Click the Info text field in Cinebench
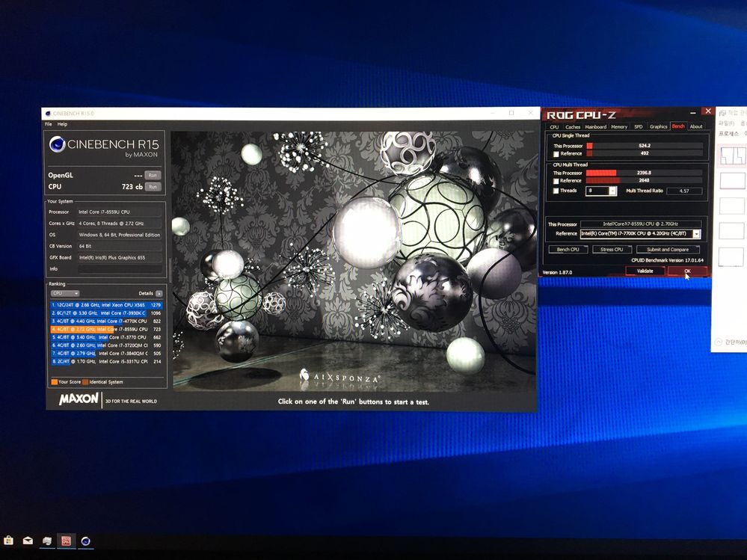 120,269
